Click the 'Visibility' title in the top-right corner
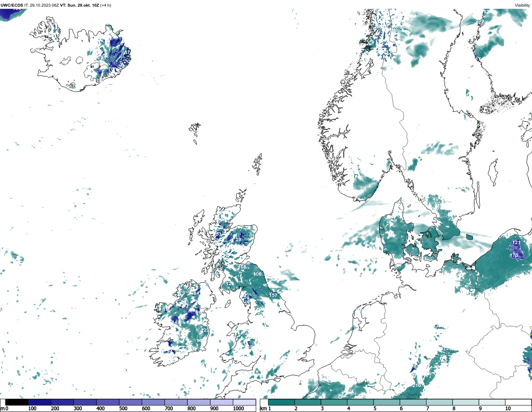532x412 pixels. point(522,5)
